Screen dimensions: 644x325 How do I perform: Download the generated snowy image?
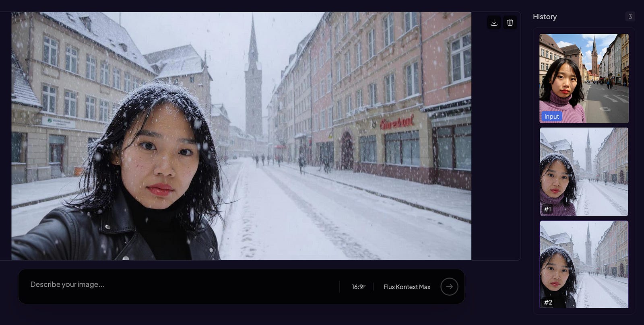coord(494,23)
